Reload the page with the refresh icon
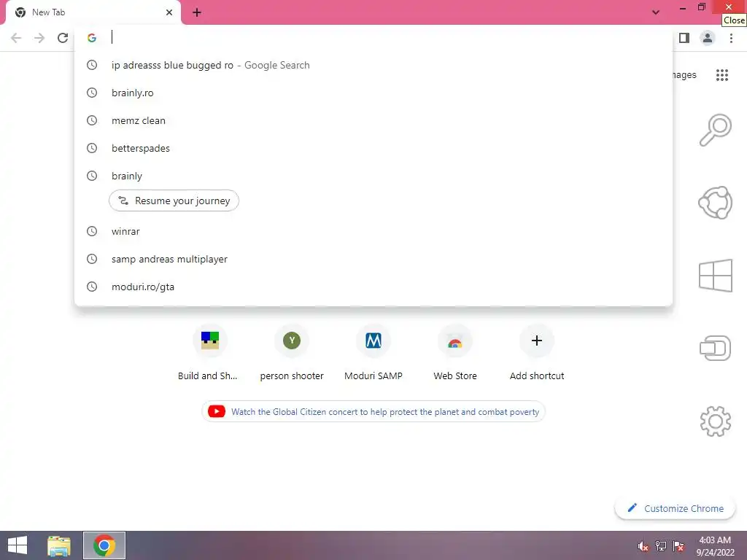747x560 pixels. (63, 38)
